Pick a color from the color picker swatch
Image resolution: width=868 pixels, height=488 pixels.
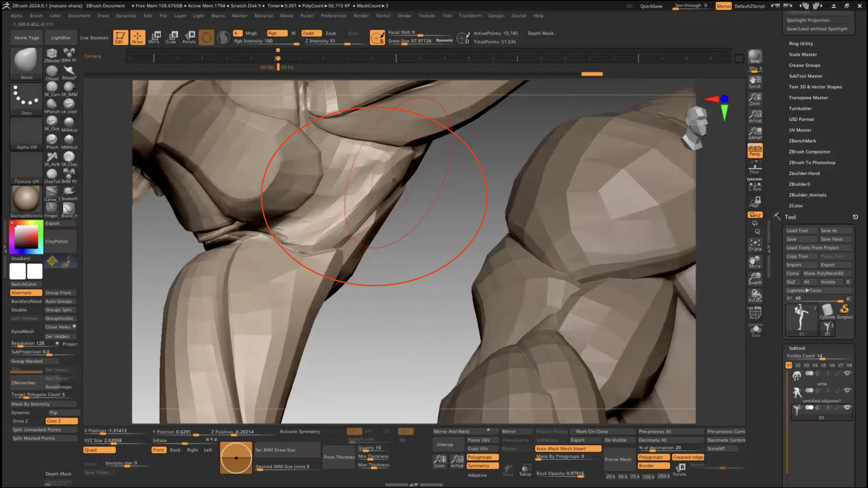26,237
